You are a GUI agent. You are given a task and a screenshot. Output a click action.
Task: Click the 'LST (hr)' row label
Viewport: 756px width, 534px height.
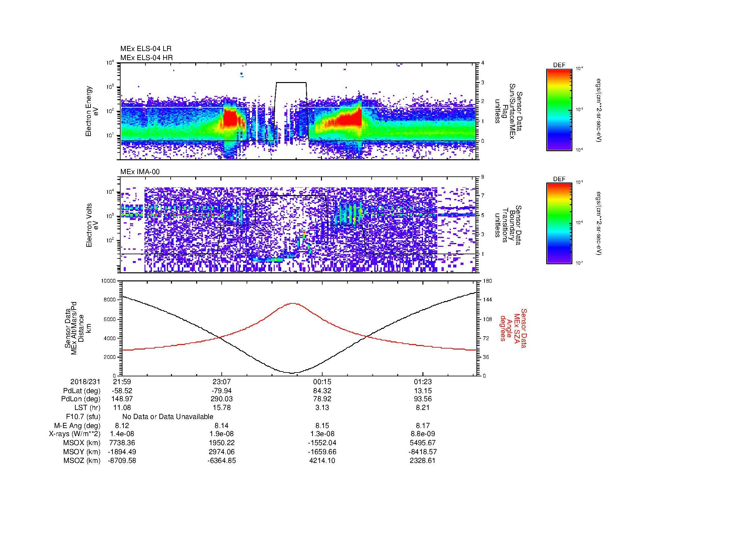click(87, 408)
